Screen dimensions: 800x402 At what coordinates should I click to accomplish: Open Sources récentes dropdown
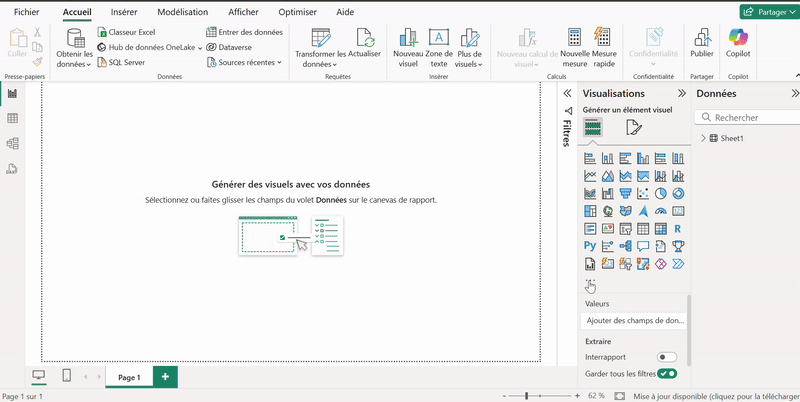coord(244,62)
